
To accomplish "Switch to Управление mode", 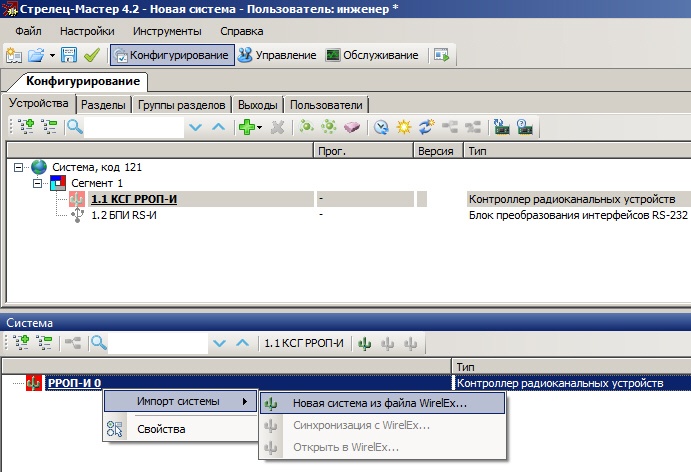I will coord(277,55).
